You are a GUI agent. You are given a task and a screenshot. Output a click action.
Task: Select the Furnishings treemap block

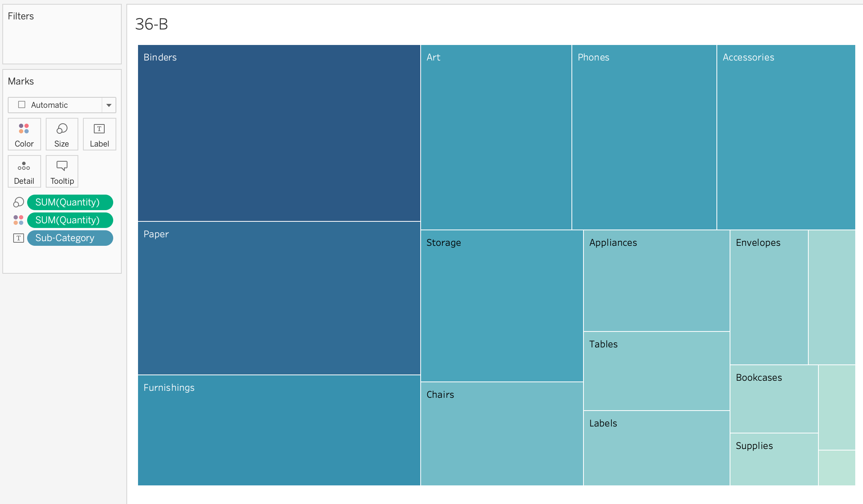[279, 430]
